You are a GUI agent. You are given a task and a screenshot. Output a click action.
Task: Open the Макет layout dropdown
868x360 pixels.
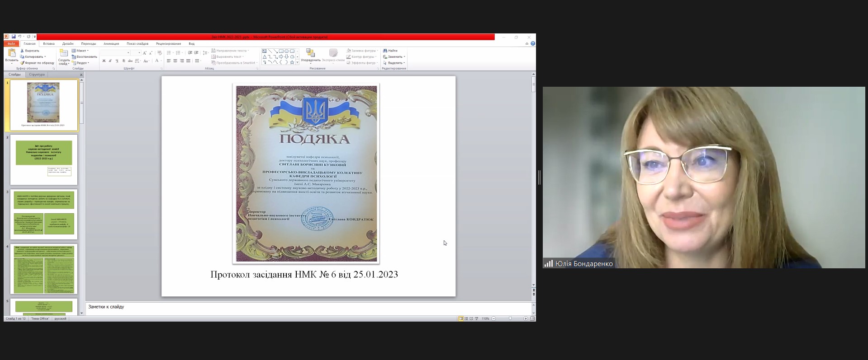[x=80, y=51]
